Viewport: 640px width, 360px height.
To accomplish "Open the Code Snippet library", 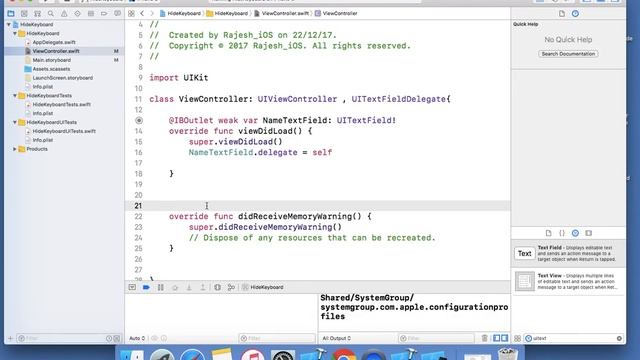I will tap(562, 233).
